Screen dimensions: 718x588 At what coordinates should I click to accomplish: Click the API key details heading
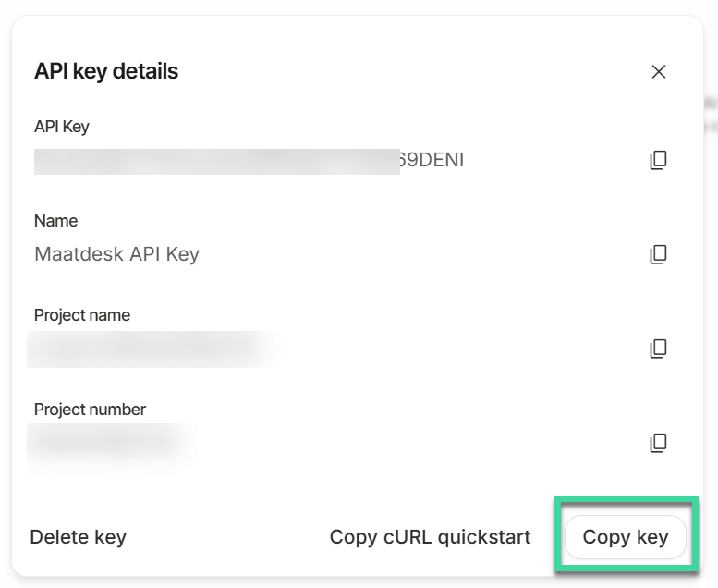[106, 71]
